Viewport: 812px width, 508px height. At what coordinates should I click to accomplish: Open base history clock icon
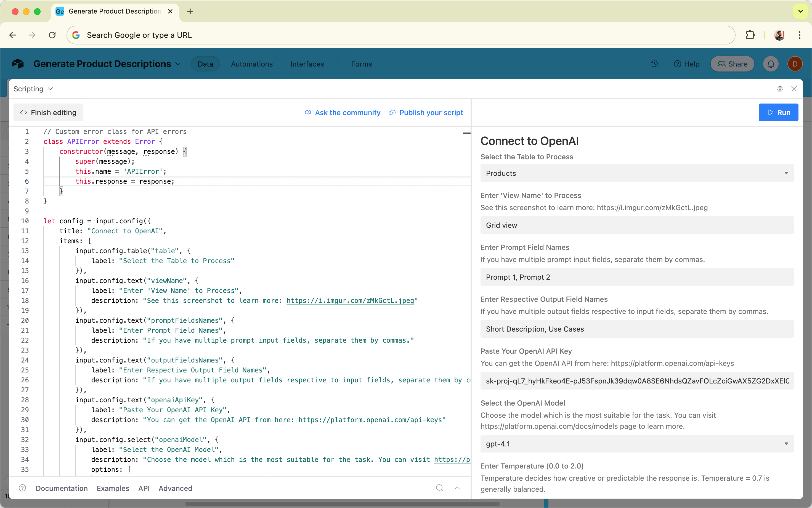pos(654,64)
